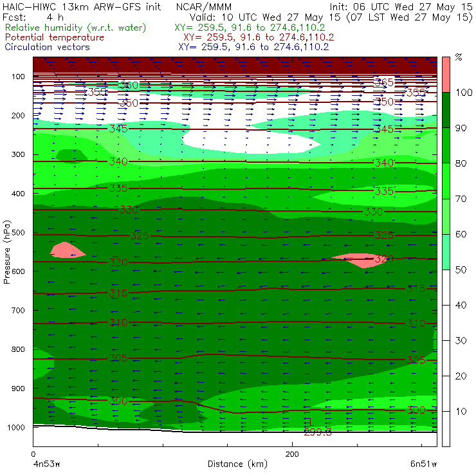476x476 pixels.
Task: Click the pink above-100% colorbar swatch
Action: [x=446, y=75]
